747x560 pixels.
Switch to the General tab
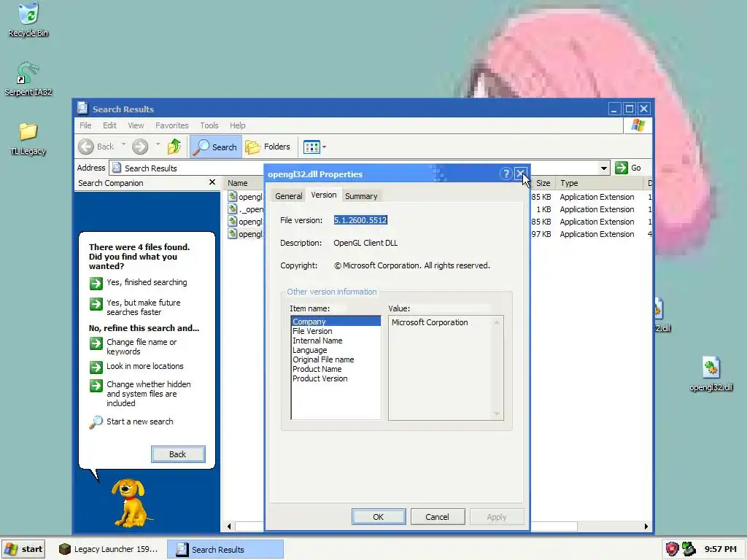point(289,196)
